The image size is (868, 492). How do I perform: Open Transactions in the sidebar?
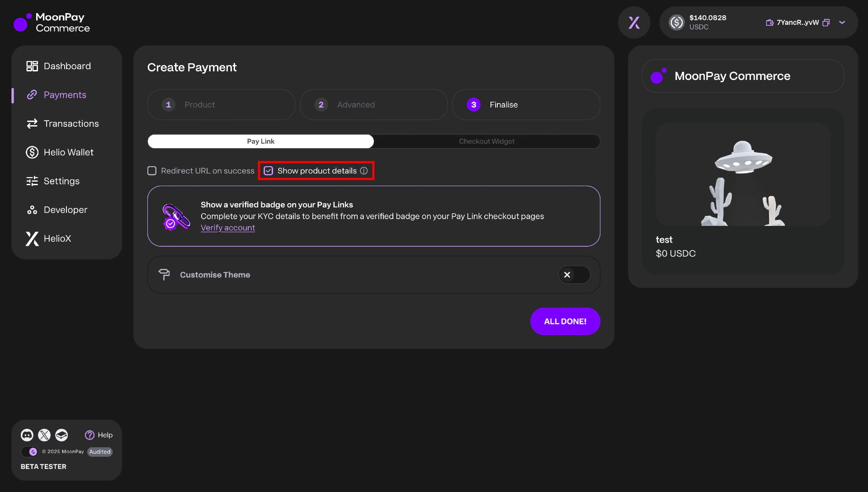(x=71, y=124)
